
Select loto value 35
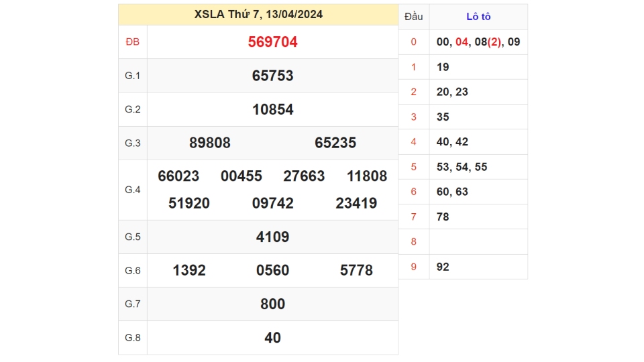point(443,117)
